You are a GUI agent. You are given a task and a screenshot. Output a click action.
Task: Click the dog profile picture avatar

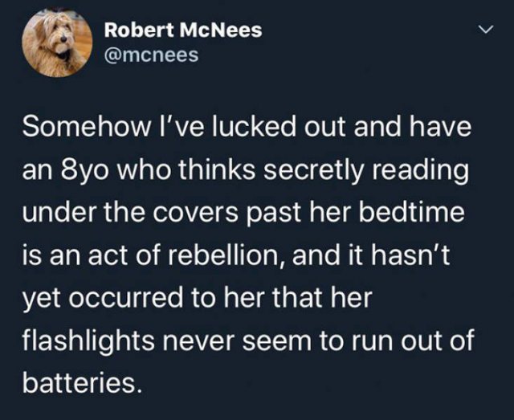point(57,43)
